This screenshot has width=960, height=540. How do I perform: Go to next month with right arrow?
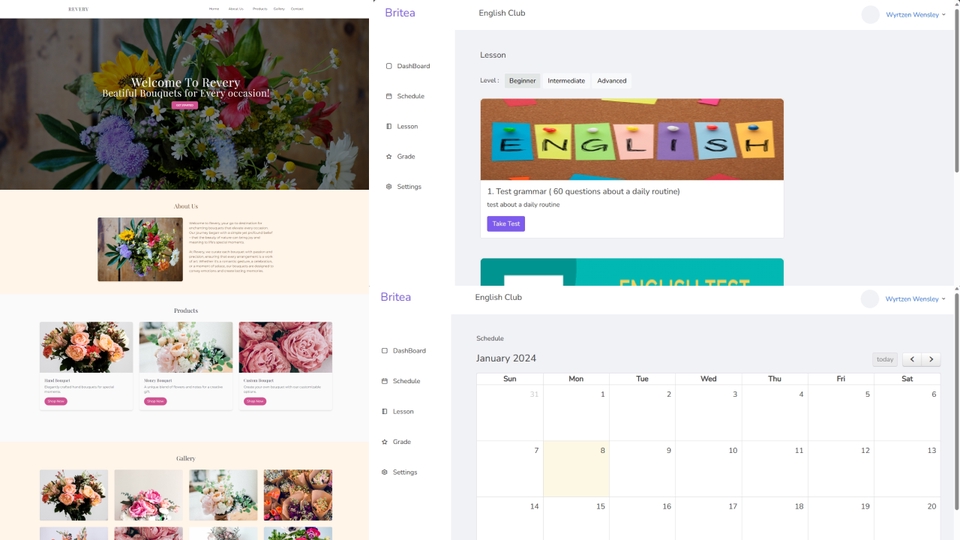pos(931,359)
